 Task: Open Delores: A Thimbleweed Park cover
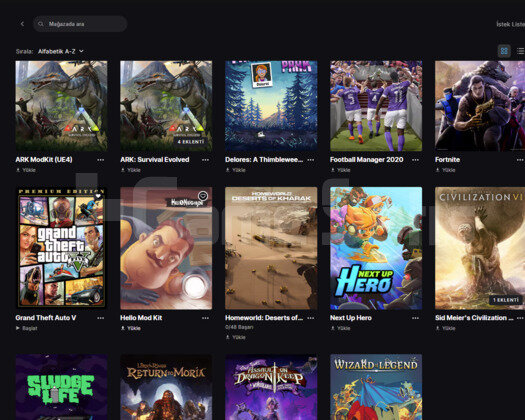[271, 106]
